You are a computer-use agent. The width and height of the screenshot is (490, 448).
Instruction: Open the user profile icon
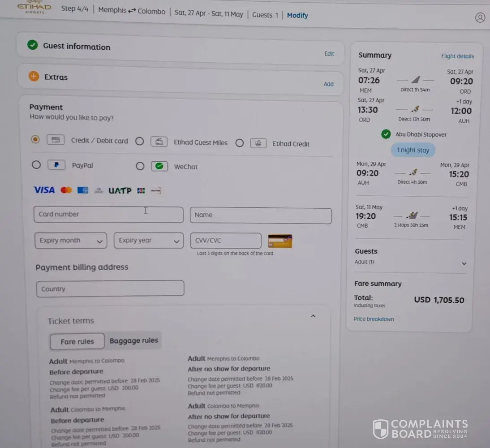click(x=480, y=17)
